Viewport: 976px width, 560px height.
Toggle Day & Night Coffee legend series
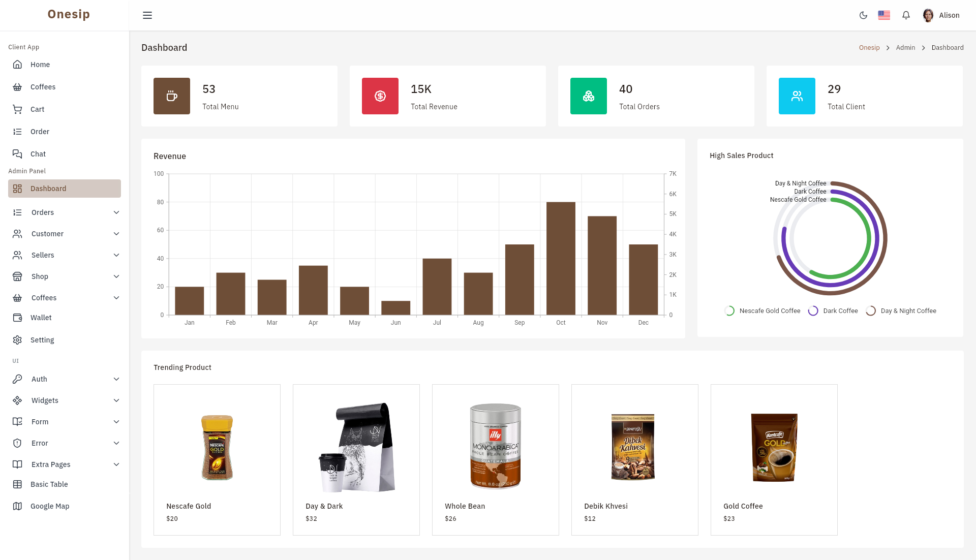click(901, 311)
